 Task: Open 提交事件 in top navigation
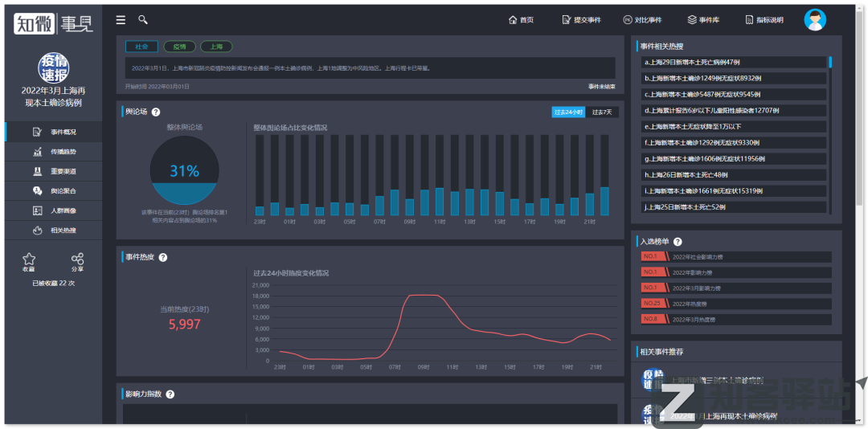[x=582, y=20]
